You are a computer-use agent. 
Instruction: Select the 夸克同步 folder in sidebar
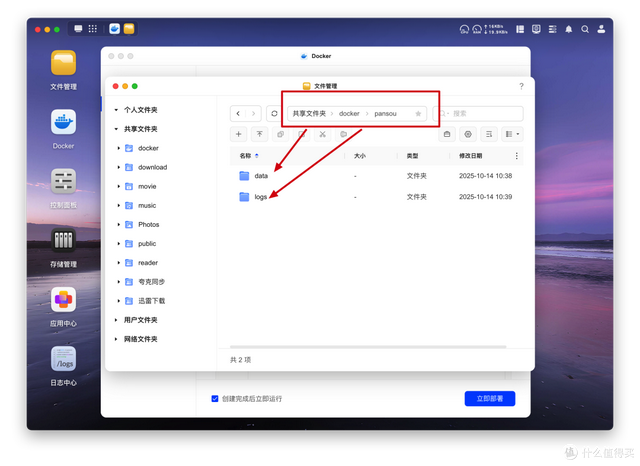click(x=151, y=282)
